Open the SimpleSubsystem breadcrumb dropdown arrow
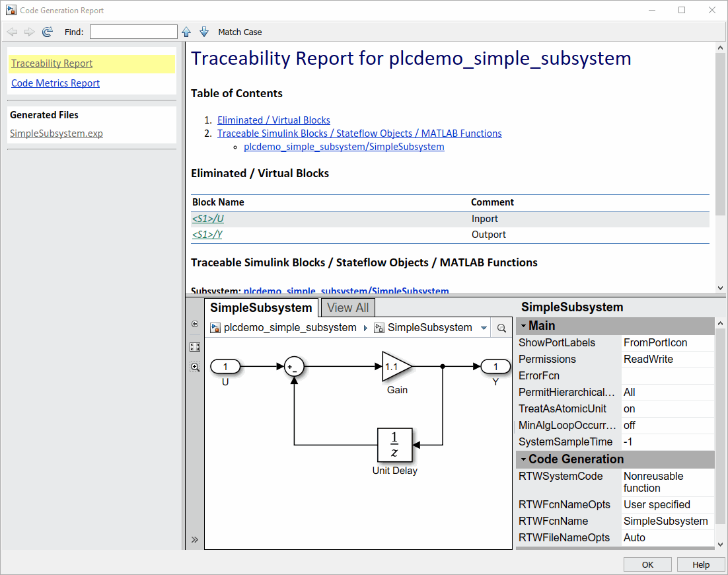The height and width of the screenshot is (575, 728). [x=484, y=328]
